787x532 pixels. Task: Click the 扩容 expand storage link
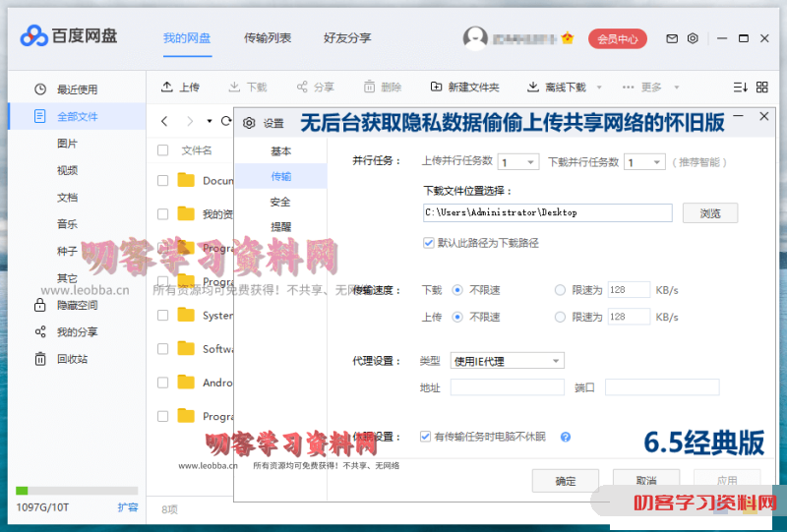coord(128,507)
